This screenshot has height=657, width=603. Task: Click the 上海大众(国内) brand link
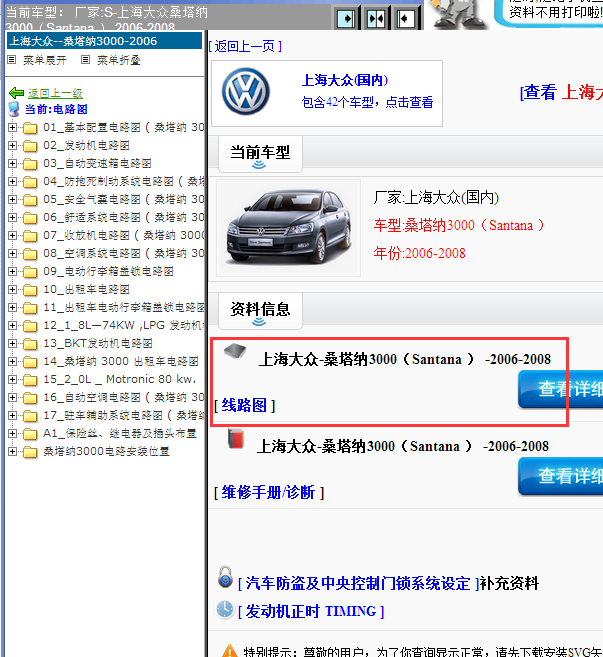(345, 80)
